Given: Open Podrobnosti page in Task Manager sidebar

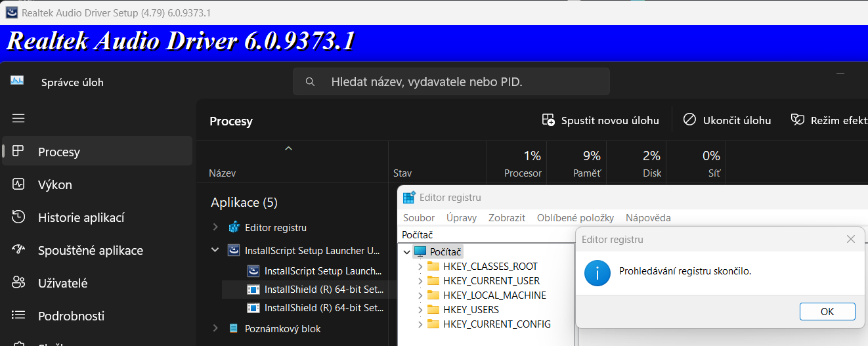Looking at the screenshot, I should click(97, 316).
